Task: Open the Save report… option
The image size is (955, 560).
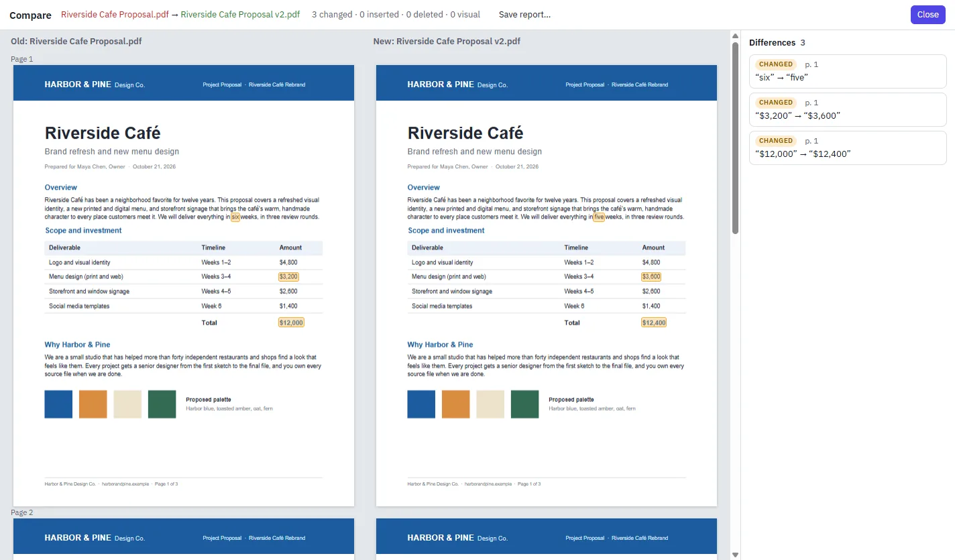Action: (524, 15)
